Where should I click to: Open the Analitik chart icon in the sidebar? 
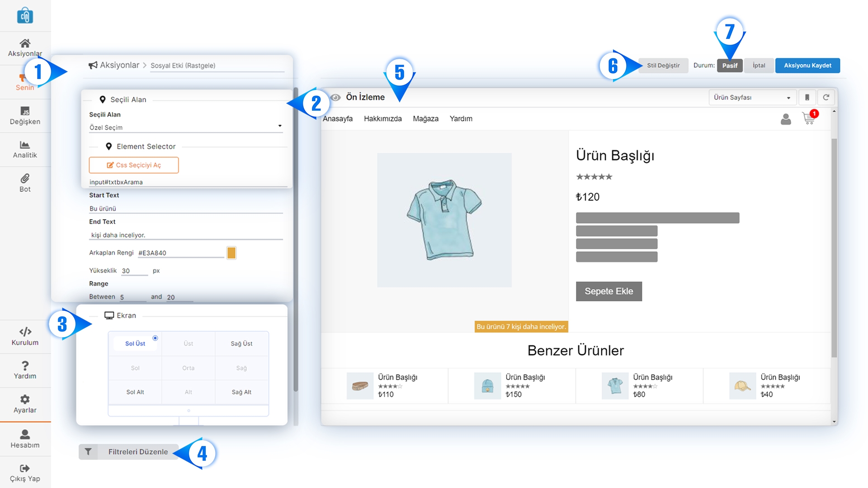click(x=25, y=145)
